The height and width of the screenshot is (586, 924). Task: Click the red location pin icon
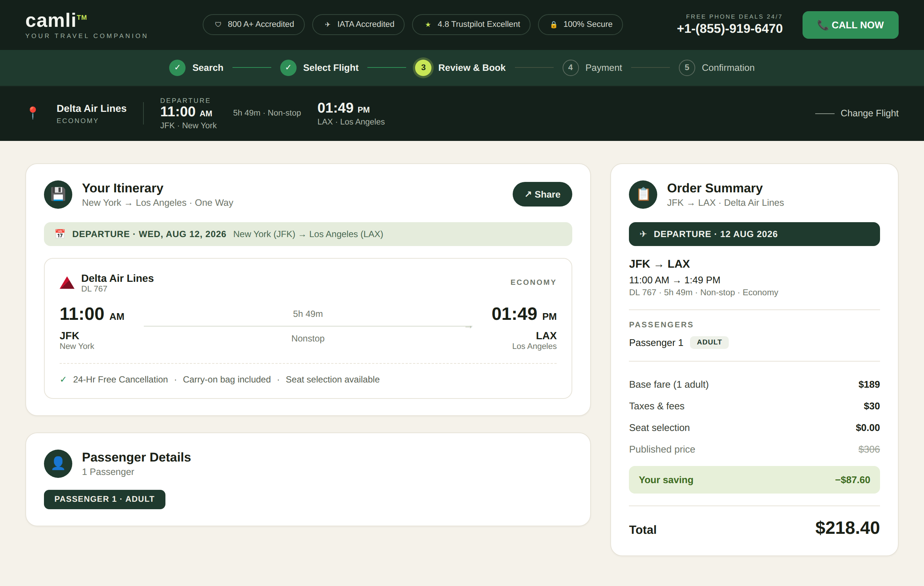[33, 113]
